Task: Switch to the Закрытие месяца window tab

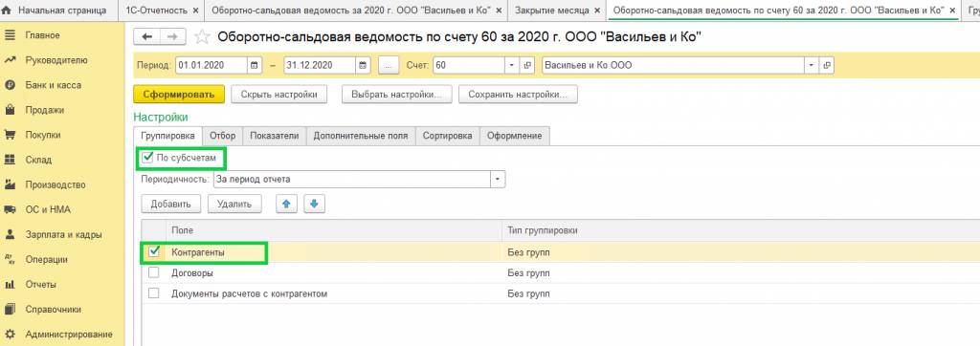Action: click(x=552, y=11)
